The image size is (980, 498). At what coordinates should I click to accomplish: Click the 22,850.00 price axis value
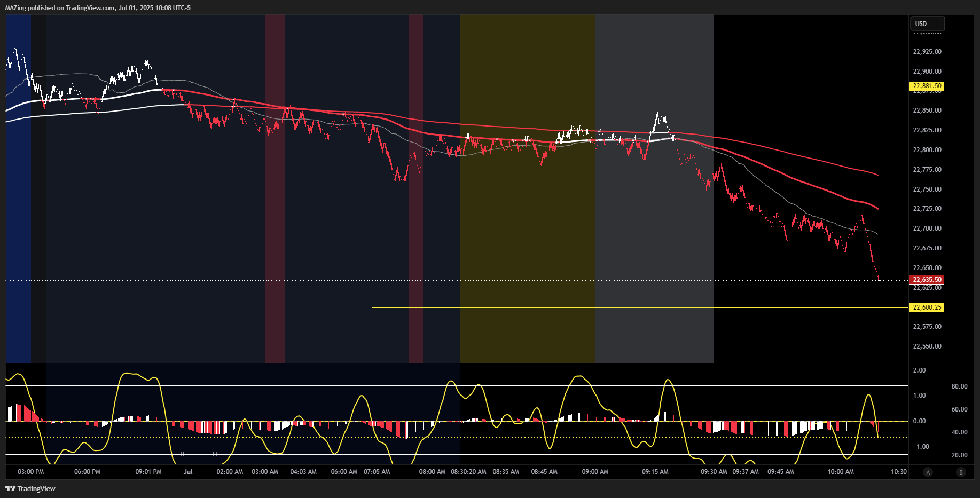(x=927, y=110)
